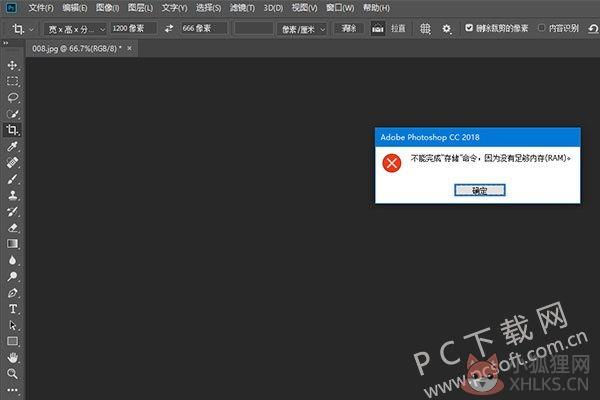Open additional crop settings gear

click(x=447, y=29)
